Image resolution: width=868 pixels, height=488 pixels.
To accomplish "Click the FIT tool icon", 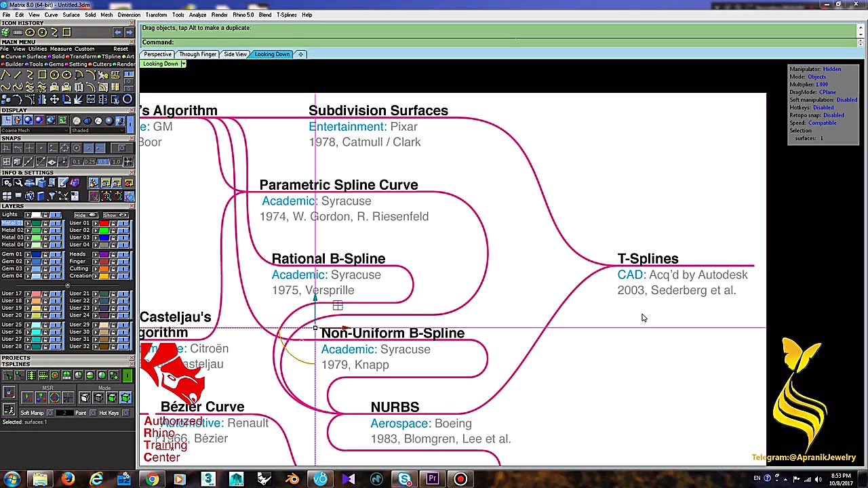I will pyautogui.click(x=115, y=75).
